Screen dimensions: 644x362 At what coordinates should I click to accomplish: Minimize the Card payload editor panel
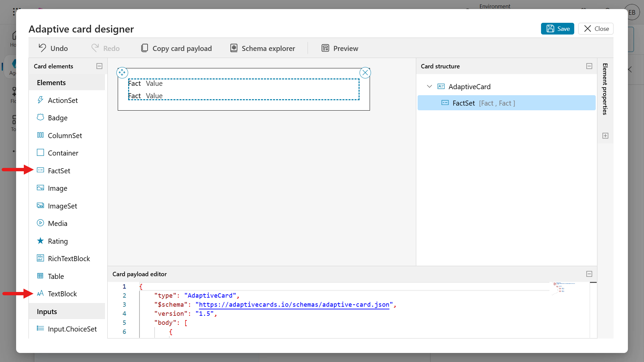click(x=589, y=274)
